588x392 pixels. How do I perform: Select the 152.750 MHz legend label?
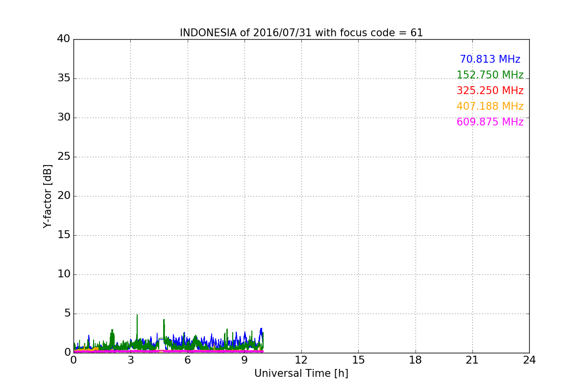click(x=490, y=75)
